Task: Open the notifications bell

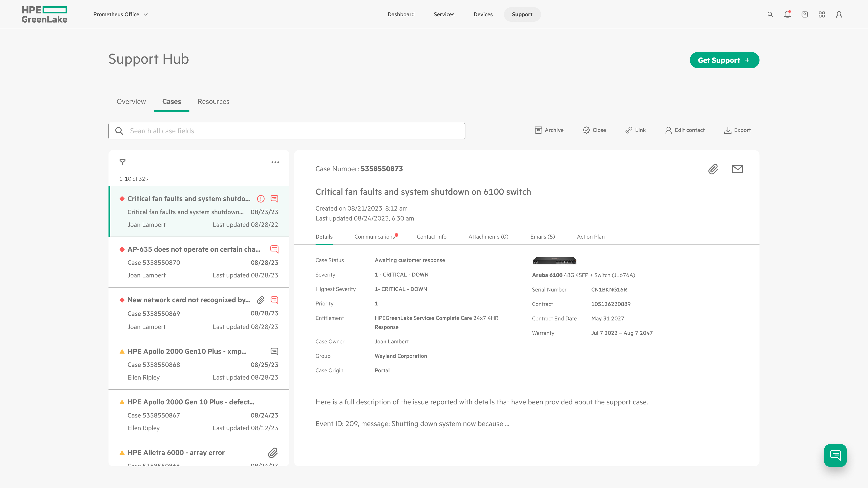Action: point(788,14)
